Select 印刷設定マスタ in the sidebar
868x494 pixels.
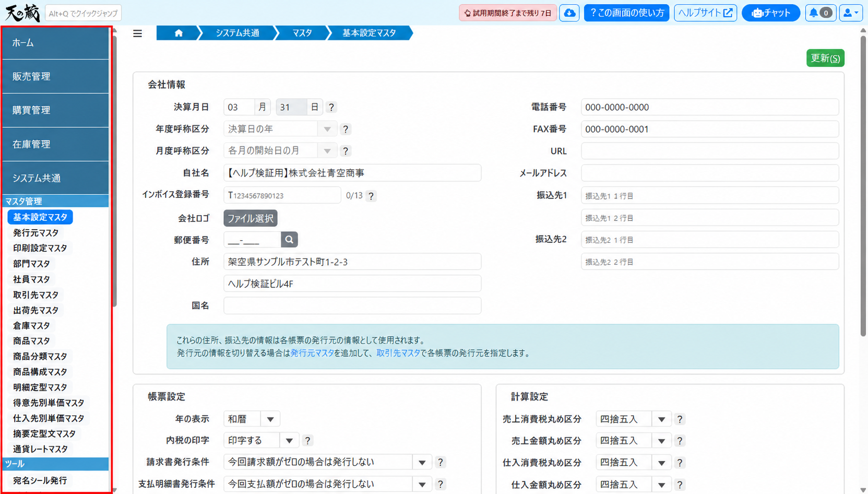coord(40,248)
